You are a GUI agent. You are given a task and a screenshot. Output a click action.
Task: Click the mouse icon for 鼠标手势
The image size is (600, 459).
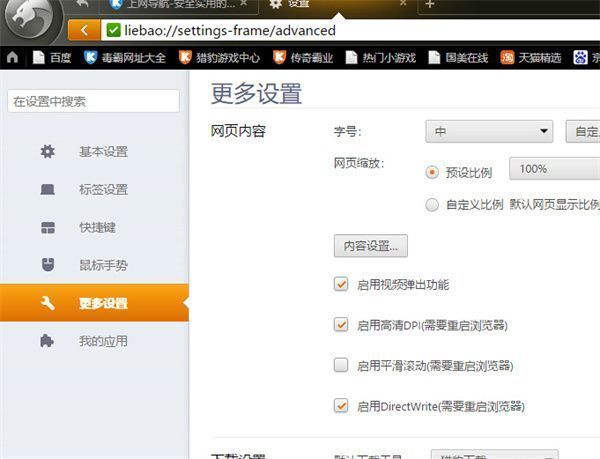[47, 265]
